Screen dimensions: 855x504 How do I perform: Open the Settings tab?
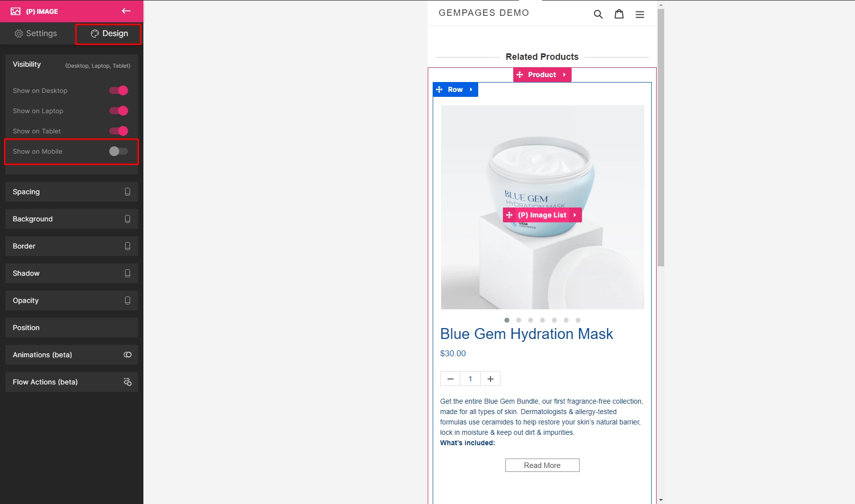[36, 33]
